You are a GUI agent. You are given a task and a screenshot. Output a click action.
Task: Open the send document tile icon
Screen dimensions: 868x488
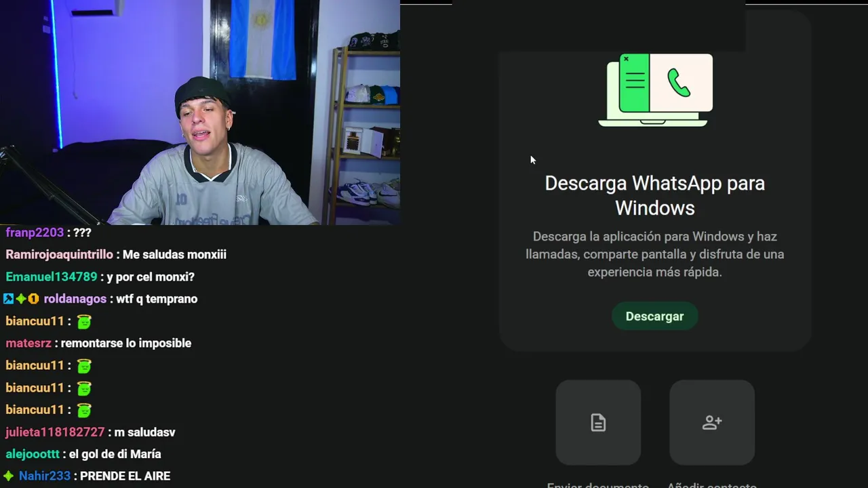click(598, 422)
